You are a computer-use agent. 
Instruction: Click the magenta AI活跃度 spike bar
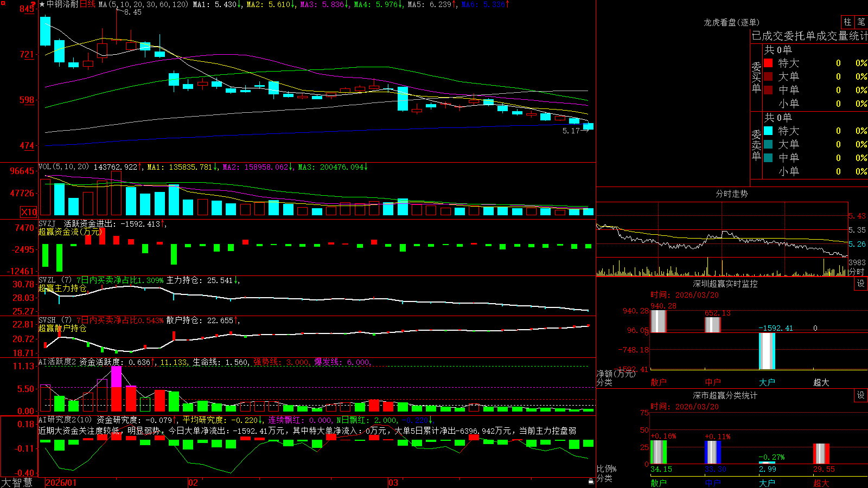(x=117, y=377)
